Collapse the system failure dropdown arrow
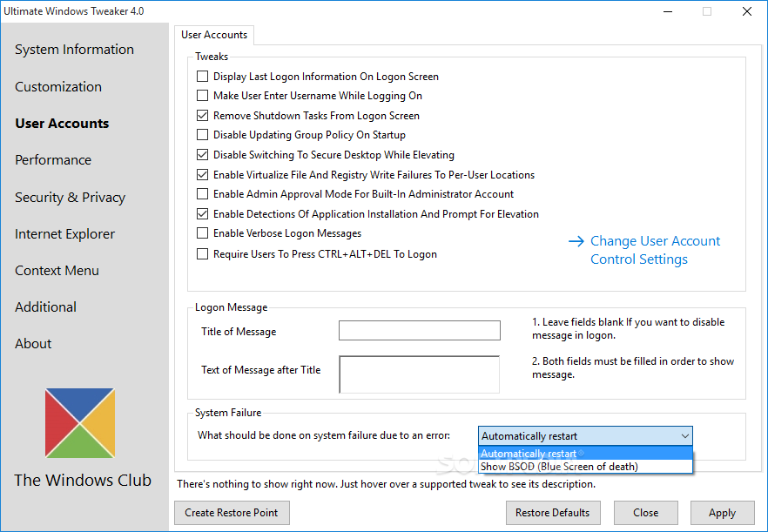 (684, 436)
